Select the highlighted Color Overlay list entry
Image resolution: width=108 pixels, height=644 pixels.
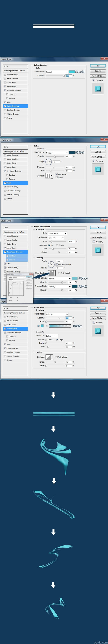15,106
